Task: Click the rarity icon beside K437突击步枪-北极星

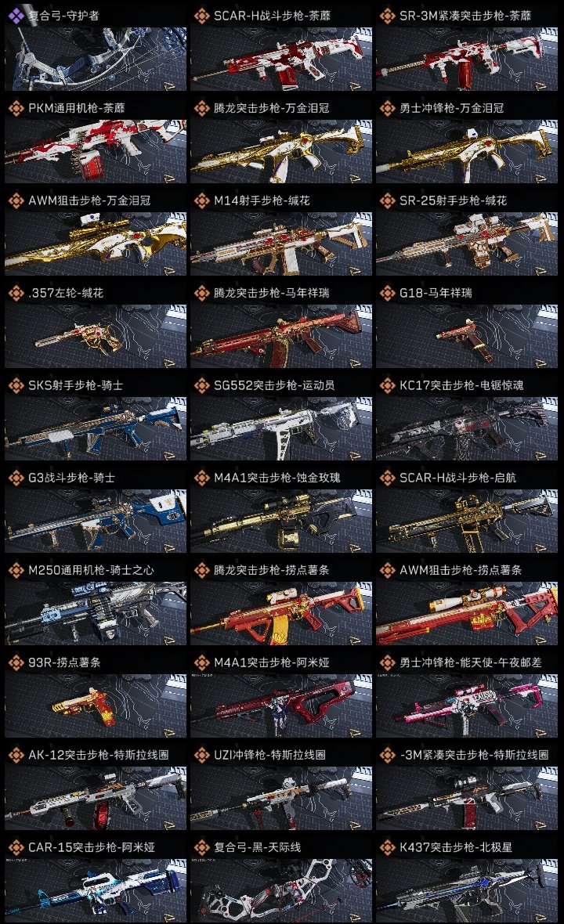Action: click(x=388, y=847)
